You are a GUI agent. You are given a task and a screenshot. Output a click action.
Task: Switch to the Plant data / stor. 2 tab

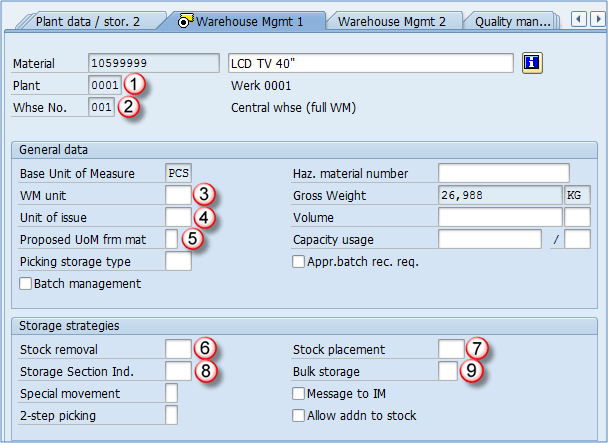coord(87,20)
